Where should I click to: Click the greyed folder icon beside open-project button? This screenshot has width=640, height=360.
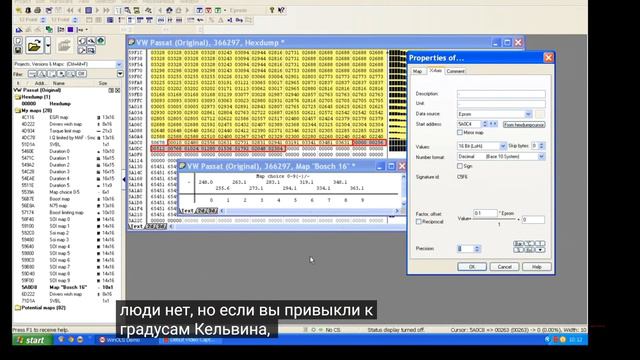coord(64,45)
